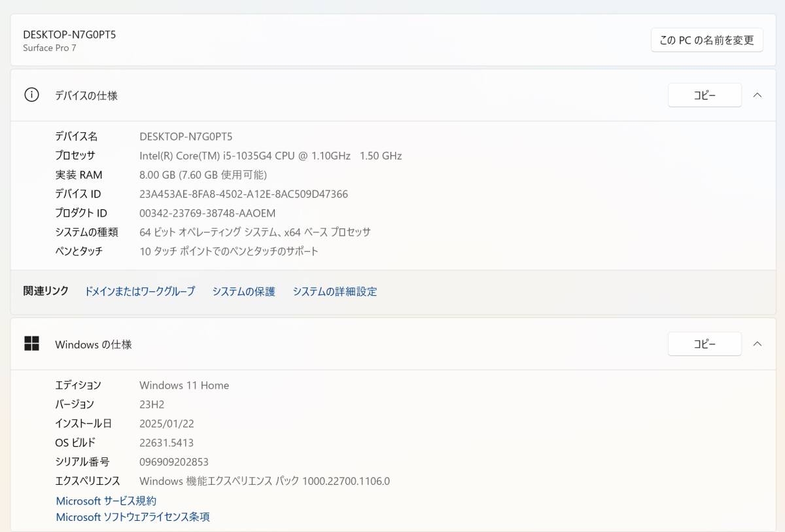Select the プロダクト ID value 00342-23769

pos(207,213)
